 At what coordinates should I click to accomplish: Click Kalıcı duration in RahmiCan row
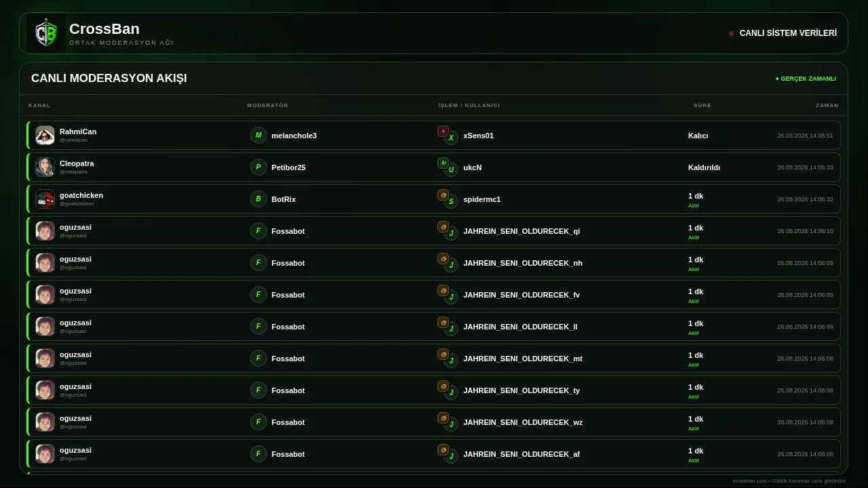click(698, 136)
